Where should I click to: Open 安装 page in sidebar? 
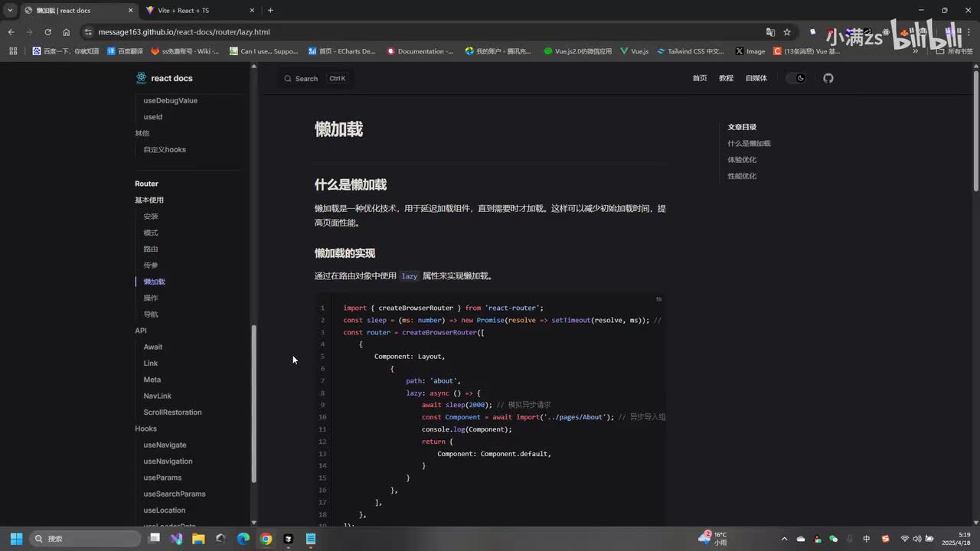[x=151, y=217]
